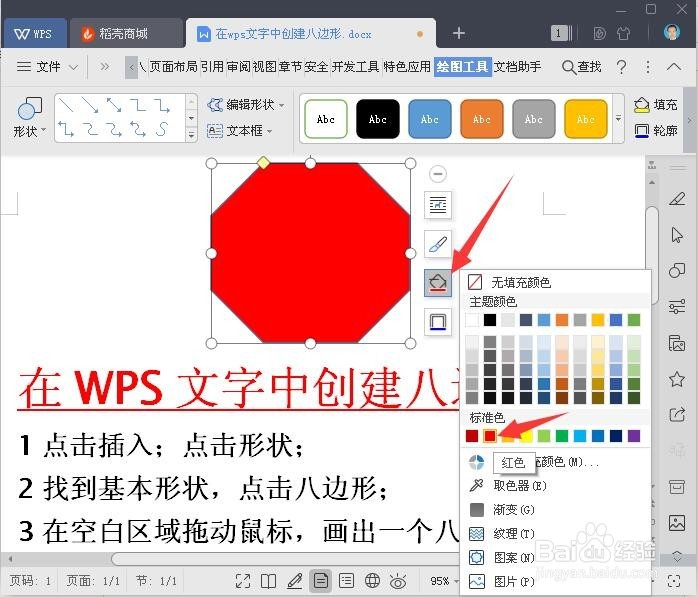Screen dimensions: 698x597
Task: Click the share export icon in right sidebar
Action: point(677,415)
